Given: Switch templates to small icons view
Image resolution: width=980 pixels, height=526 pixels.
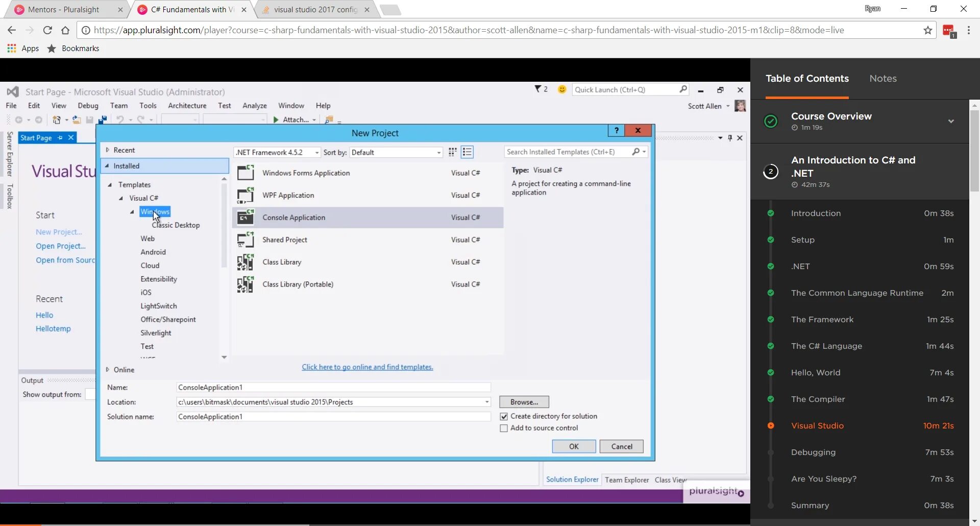Looking at the screenshot, I should point(452,152).
